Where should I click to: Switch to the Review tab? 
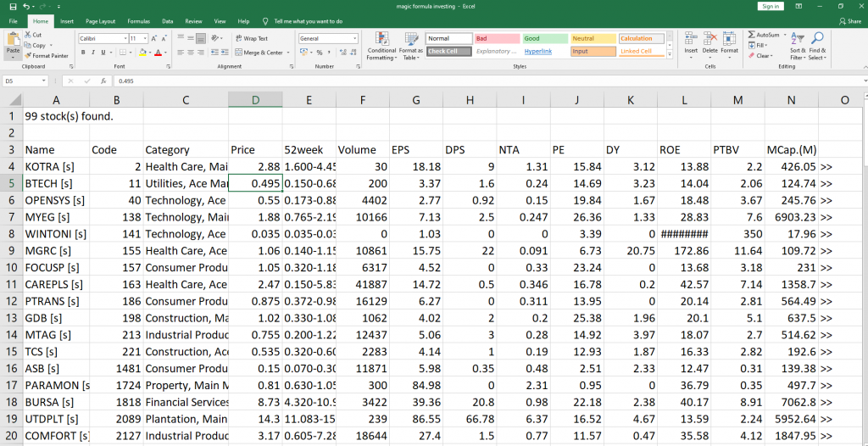(194, 21)
